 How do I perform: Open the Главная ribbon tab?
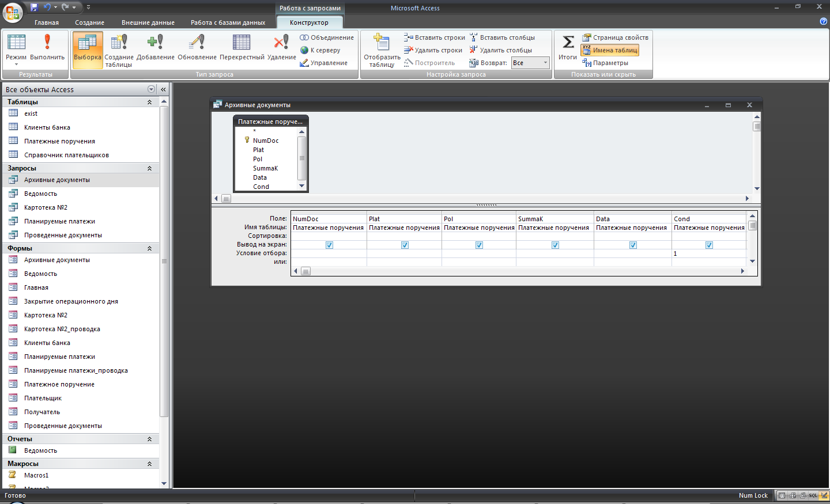[x=47, y=22]
